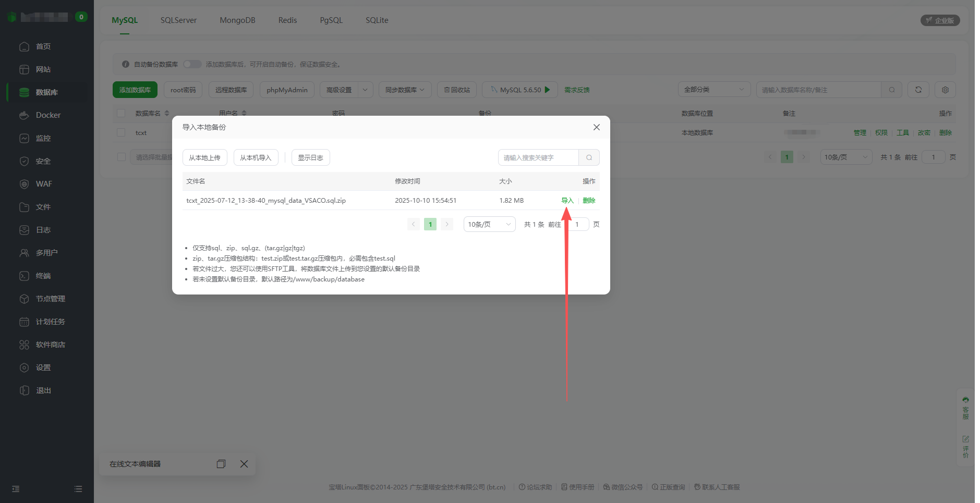
Task: Expand the 同步数据库 dropdown
Action: (x=405, y=90)
